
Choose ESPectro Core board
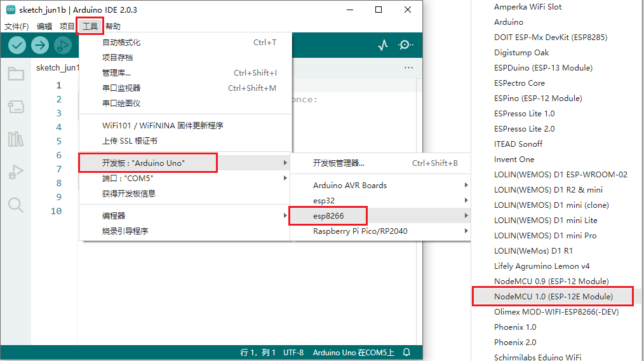(519, 83)
